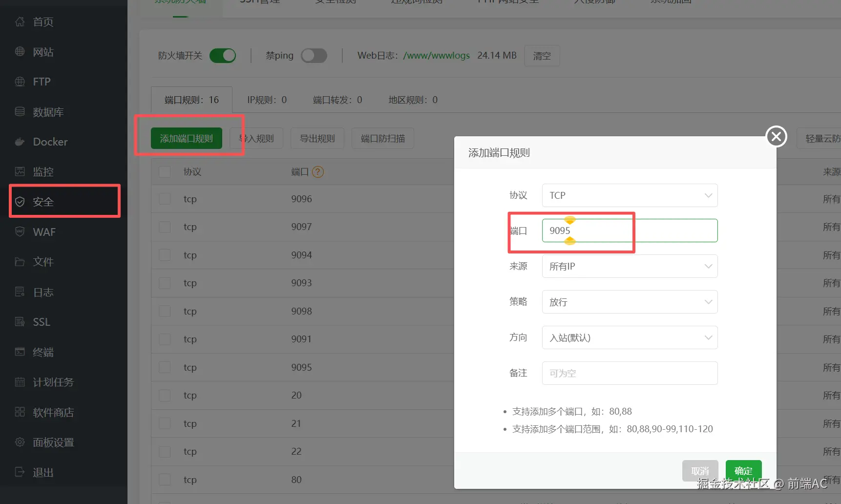
Task: Open the Docker whale icon
Action: (20, 142)
